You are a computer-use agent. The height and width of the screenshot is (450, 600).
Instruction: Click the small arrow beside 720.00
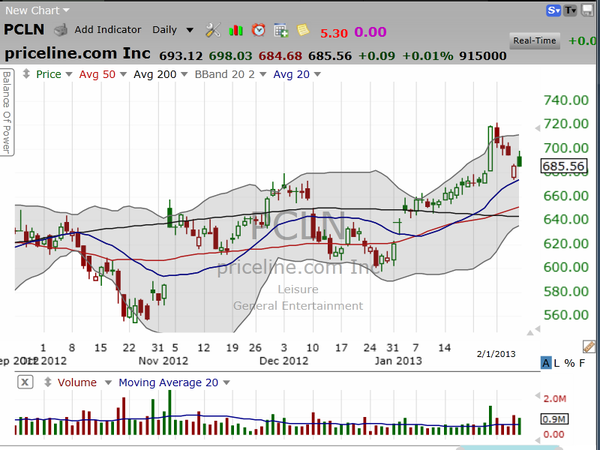tap(537, 128)
